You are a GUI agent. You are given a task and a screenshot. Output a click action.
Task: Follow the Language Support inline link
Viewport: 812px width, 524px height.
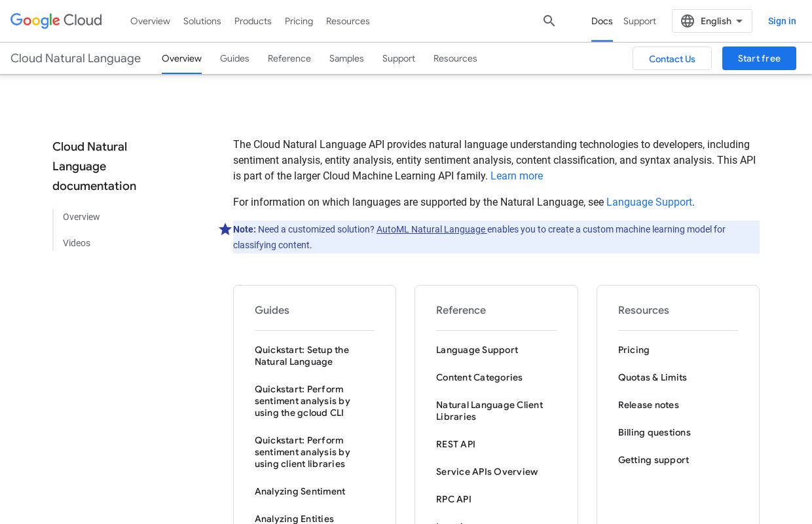(649, 202)
